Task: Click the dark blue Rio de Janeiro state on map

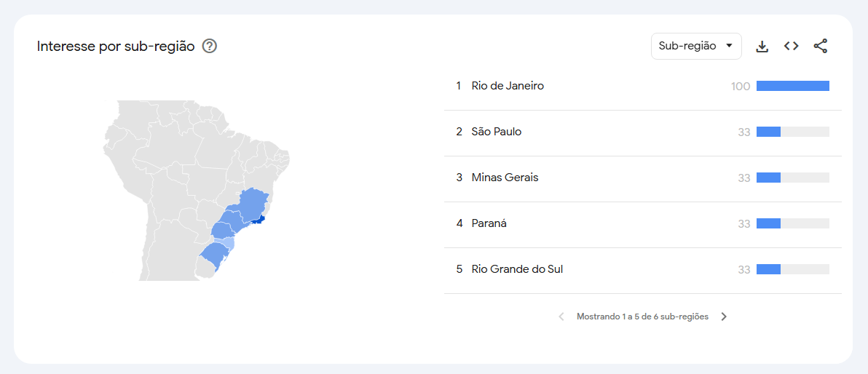Action: click(259, 220)
